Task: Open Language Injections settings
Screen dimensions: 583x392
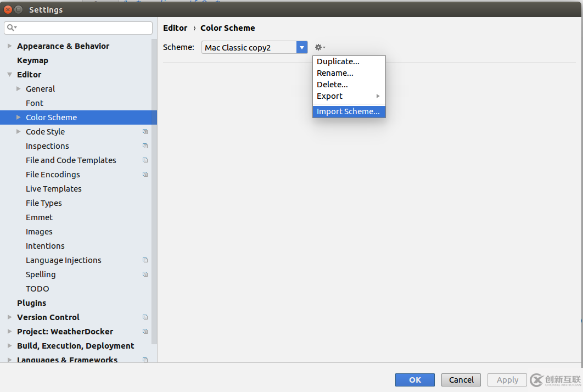Action: [x=64, y=260]
